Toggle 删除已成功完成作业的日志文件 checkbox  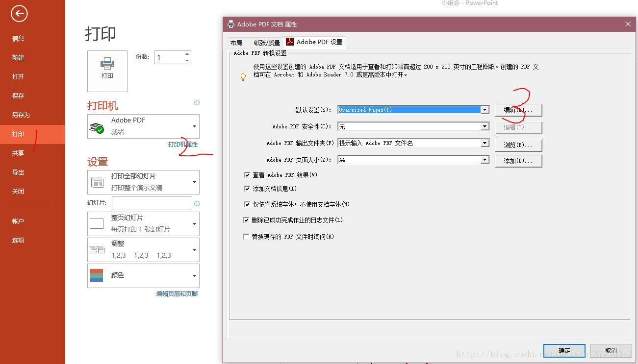[x=247, y=220]
